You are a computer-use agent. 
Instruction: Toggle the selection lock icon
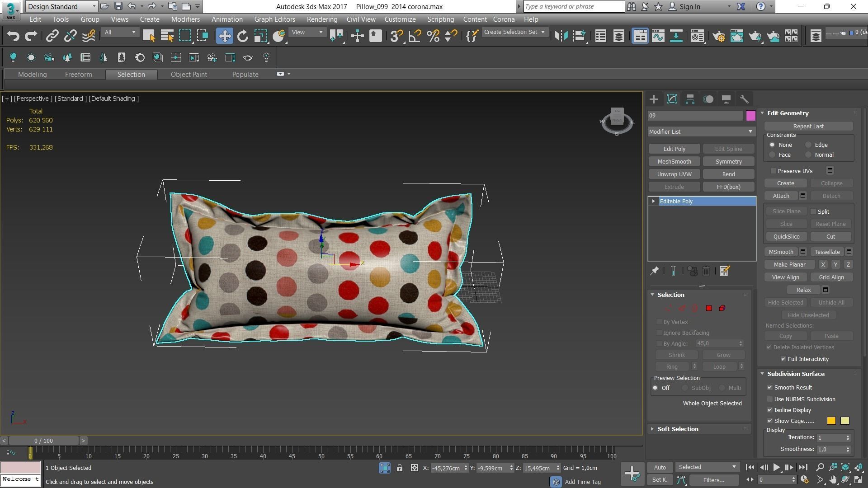(x=400, y=468)
